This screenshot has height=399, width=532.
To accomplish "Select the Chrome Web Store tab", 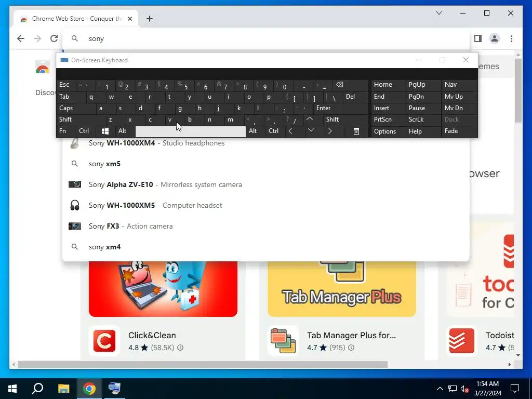I will [x=76, y=19].
